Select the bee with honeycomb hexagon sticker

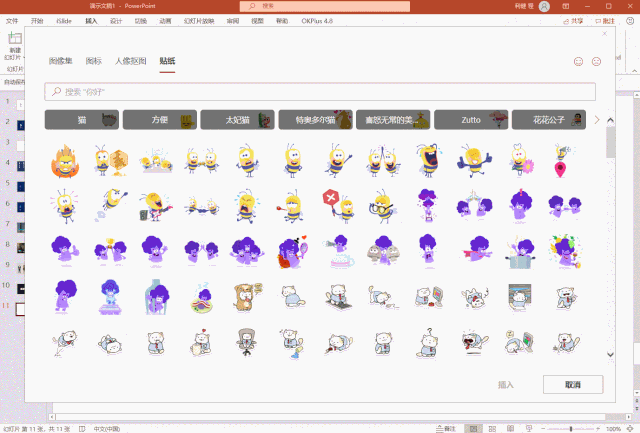click(x=111, y=160)
